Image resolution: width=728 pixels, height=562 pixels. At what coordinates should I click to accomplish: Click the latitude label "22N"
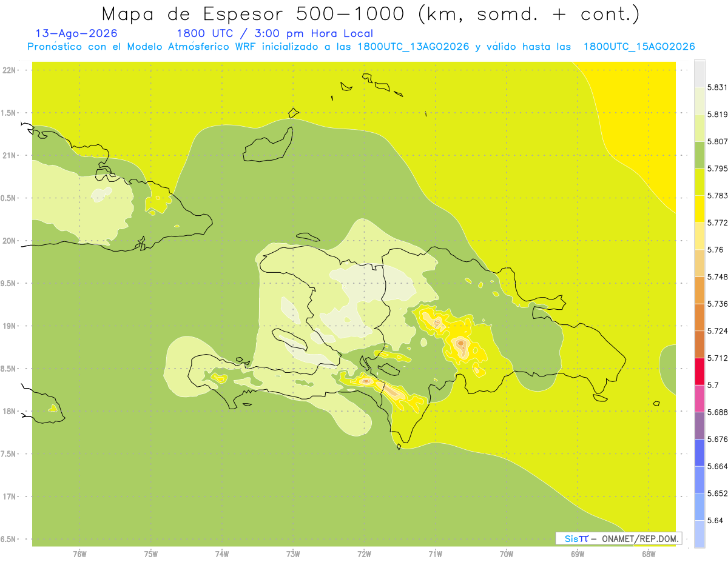(9, 70)
